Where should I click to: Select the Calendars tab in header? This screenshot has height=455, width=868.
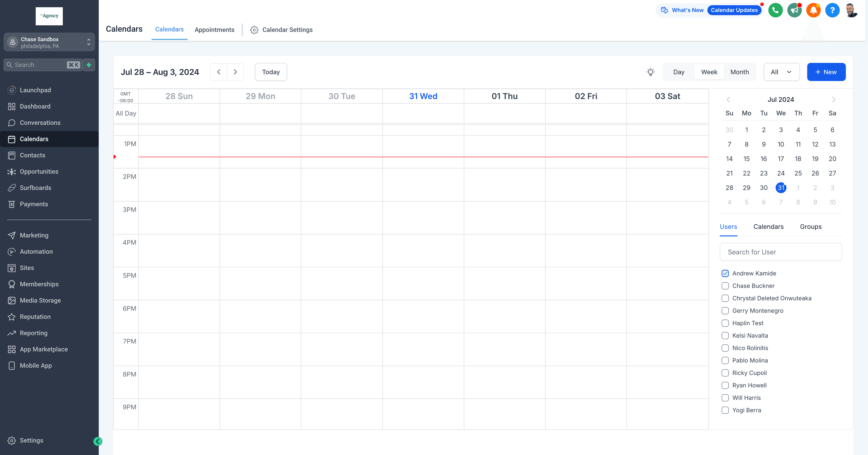(x=169, y=29)
